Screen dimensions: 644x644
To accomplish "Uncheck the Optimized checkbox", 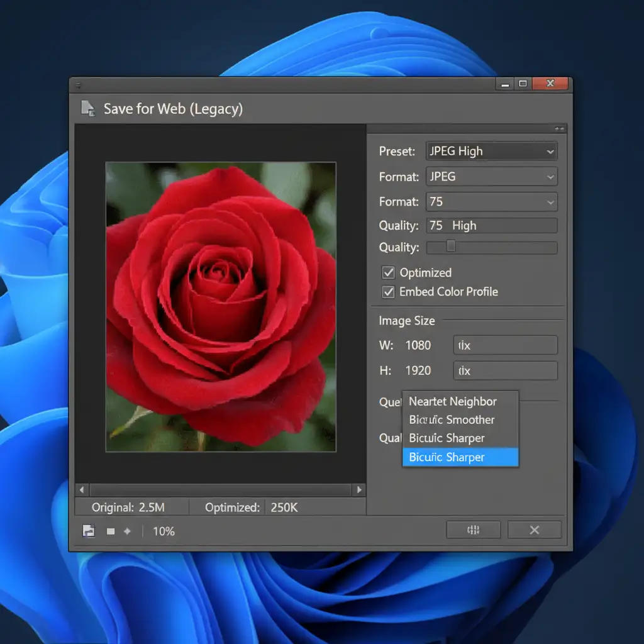I will [388, 273].
